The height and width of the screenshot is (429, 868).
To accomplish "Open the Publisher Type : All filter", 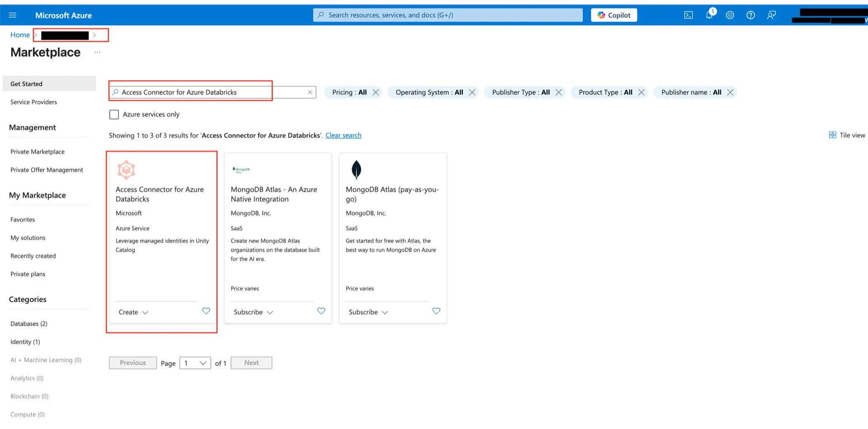I will 521,92.
